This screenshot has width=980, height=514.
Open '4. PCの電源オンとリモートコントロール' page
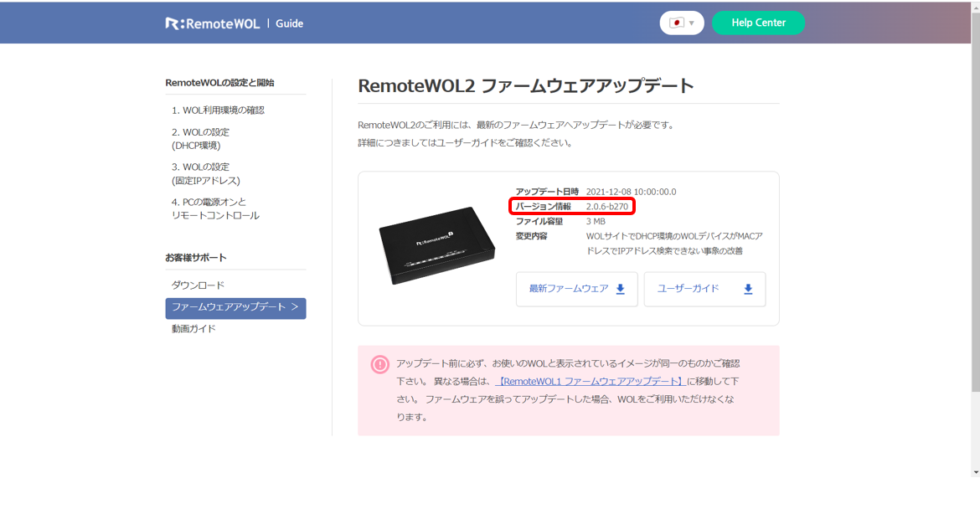pos(215,208)
